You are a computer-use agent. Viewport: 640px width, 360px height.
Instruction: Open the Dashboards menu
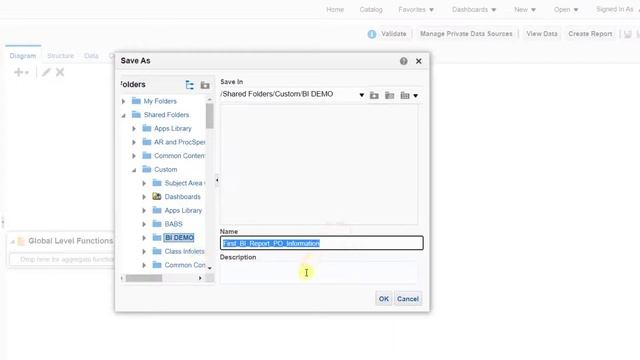(x=473, y=9)
